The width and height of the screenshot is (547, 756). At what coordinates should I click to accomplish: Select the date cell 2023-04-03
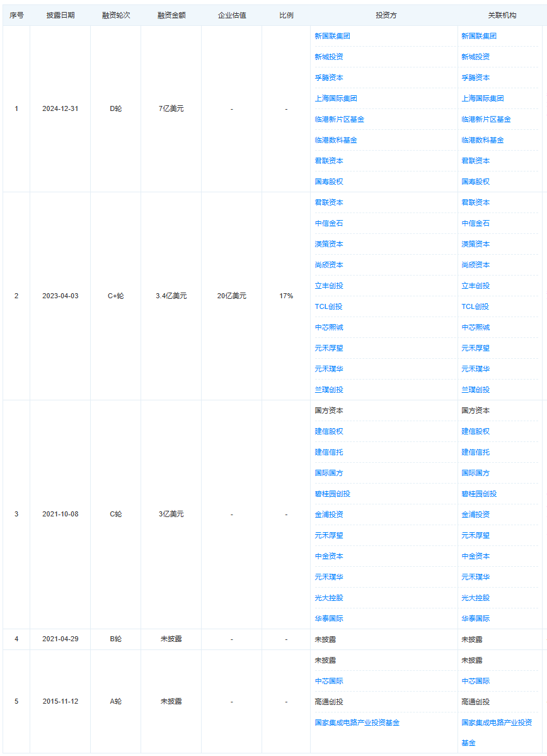coord(60,296)
